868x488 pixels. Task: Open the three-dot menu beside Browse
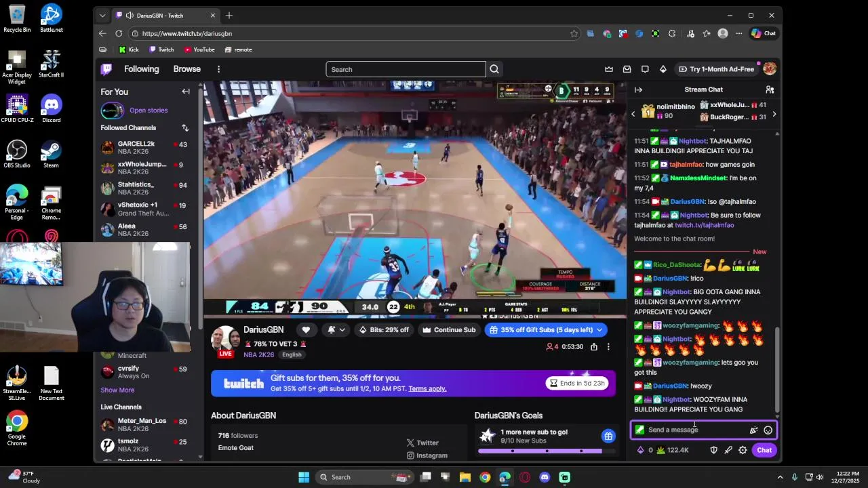218,69
